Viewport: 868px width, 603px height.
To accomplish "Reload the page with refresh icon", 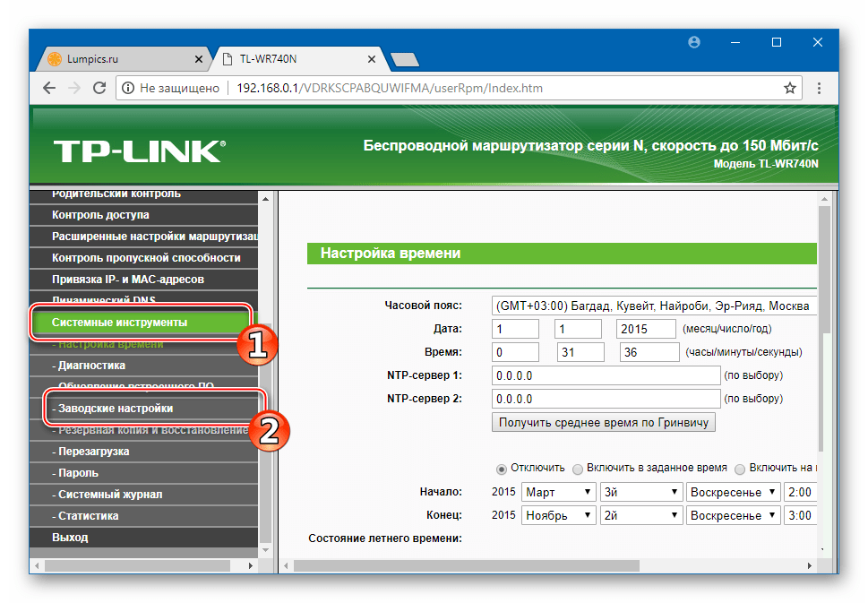I will point(99,88).
